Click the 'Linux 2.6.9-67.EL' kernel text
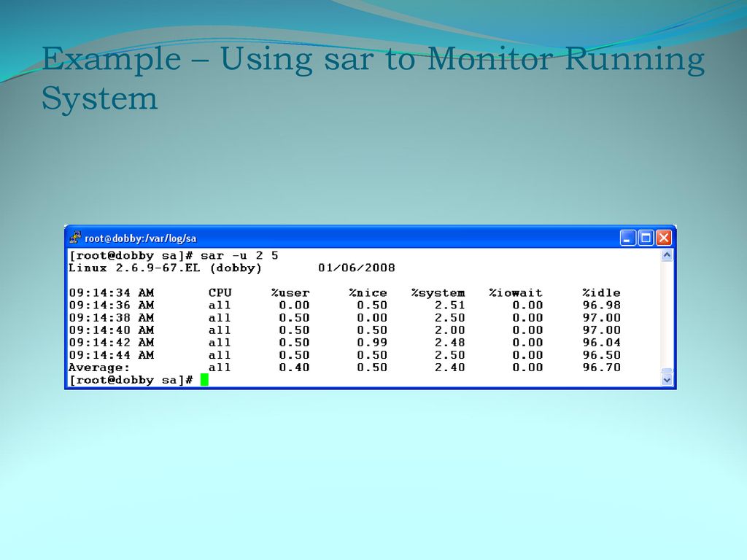This screenshot has height=560, width=747. pos(134,268)
